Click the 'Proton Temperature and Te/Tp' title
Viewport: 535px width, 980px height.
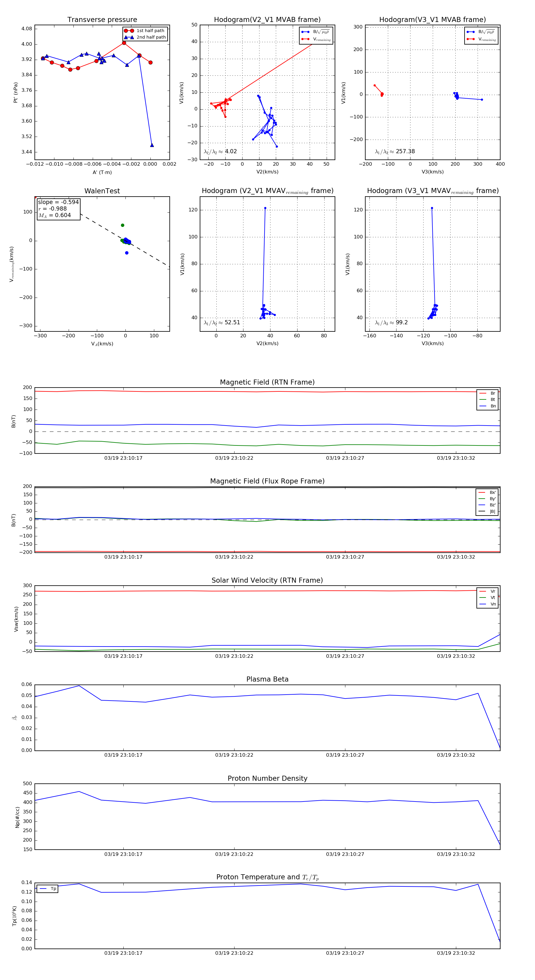[x=267, y=877]
